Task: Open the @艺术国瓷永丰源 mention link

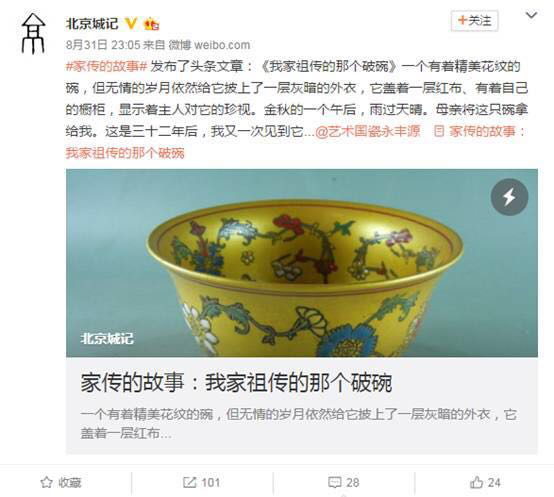Action: click(367, 132)
